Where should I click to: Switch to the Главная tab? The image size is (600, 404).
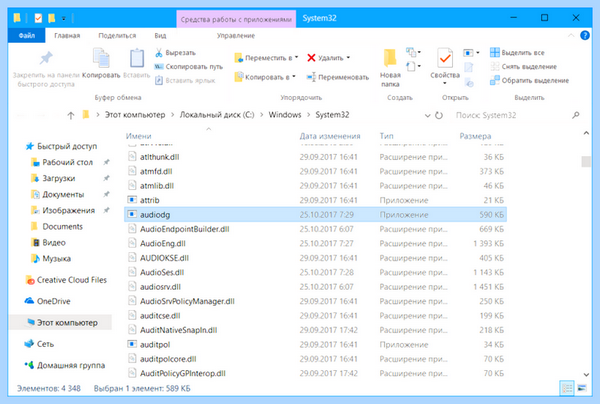67,36
